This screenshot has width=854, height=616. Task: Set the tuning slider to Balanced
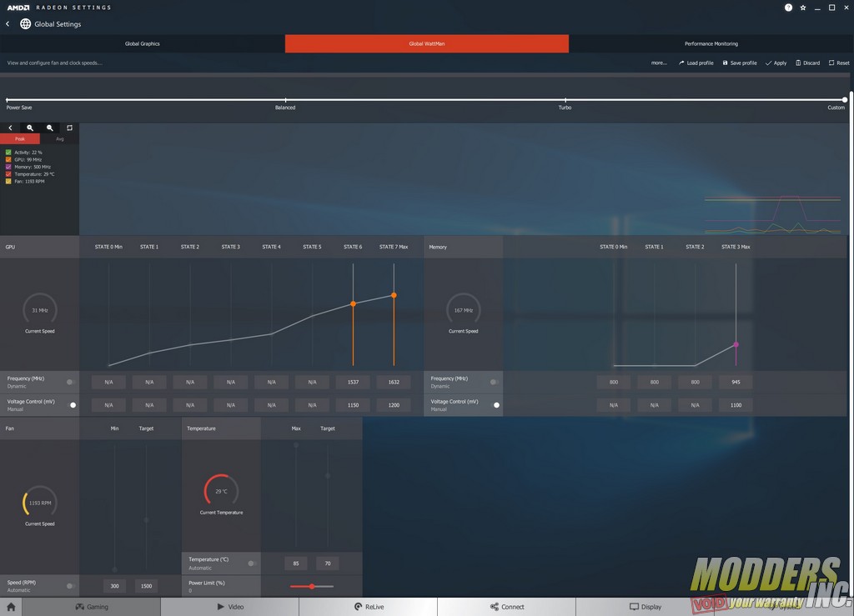click(285, 100)
